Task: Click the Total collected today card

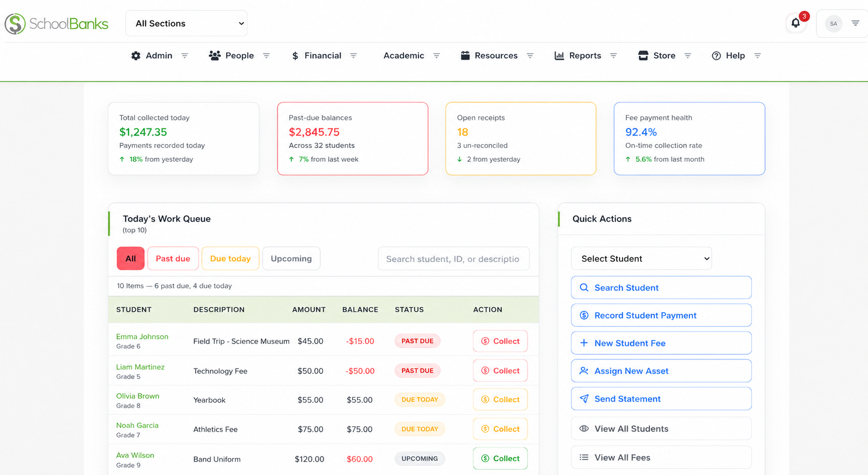Action: tap(183, 139)
